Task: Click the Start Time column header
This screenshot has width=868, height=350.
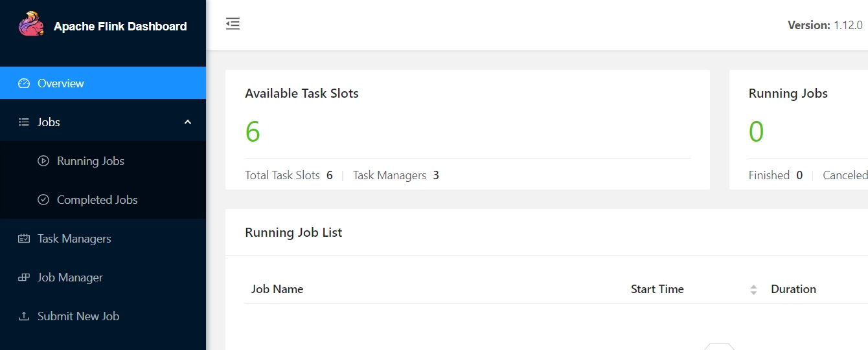Action: click(657, 289)
